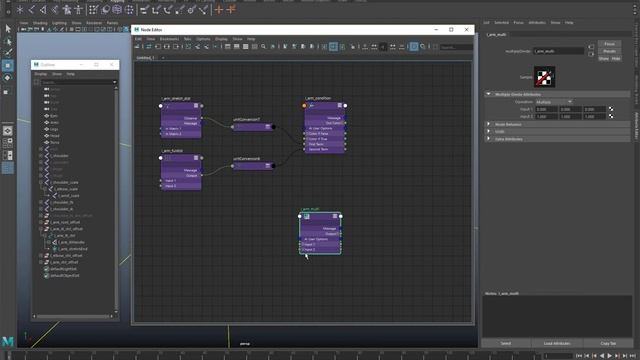This screenshot has height=360, width=640.
Task: Click the zoom magnifier icon in Node Editor toolbar
Action: pyautogui.click(x=263, y=47)
